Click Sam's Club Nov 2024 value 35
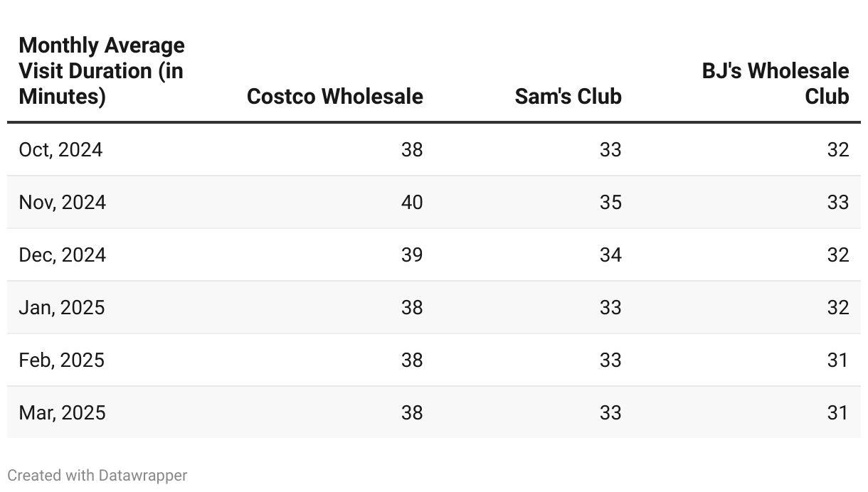This screenshot has width=868, height=492. point(610,202)
